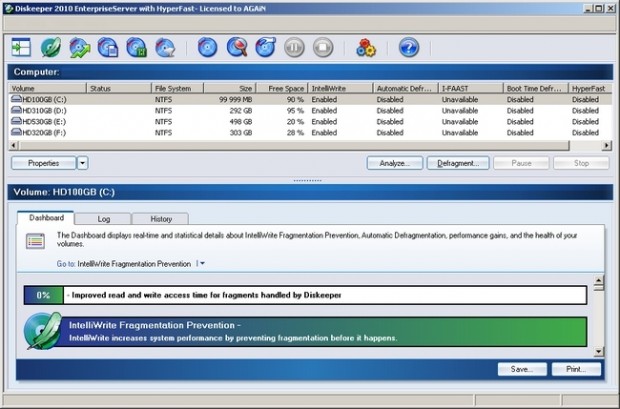Click drive icon of HD320GB (F:)

(x=16, y=132)
